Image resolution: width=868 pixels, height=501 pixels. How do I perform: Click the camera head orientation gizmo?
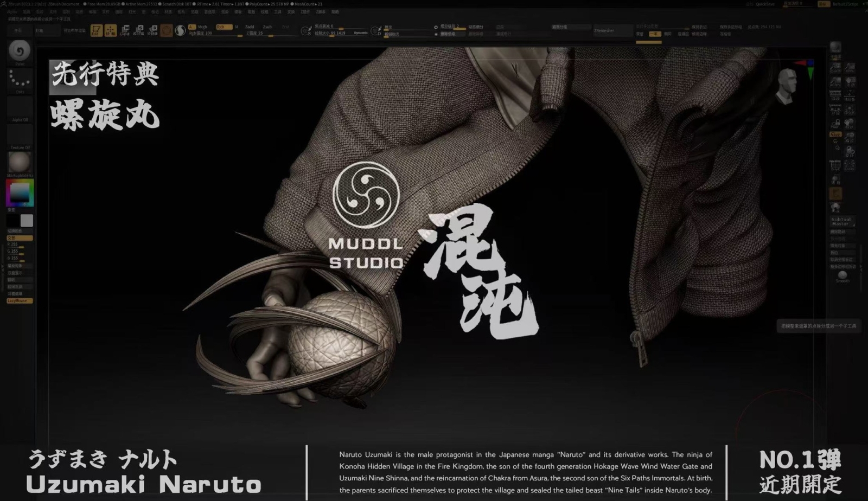tap(787, 85)
